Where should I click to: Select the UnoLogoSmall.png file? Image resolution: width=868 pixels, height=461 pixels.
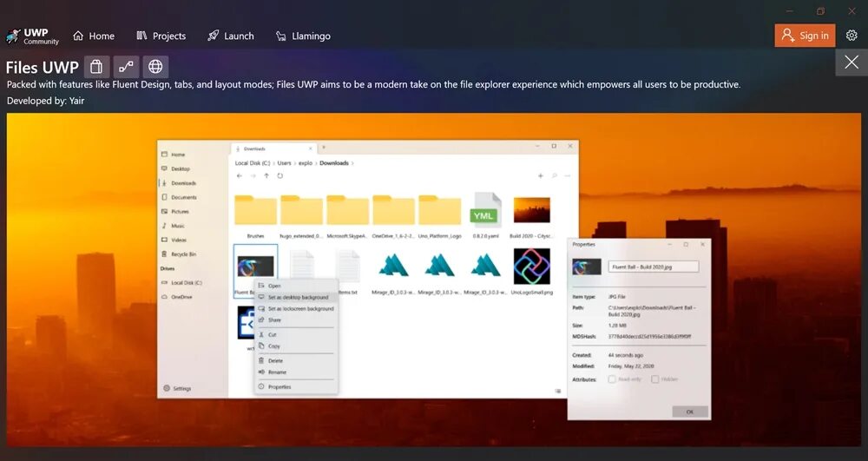coord(531,272)
